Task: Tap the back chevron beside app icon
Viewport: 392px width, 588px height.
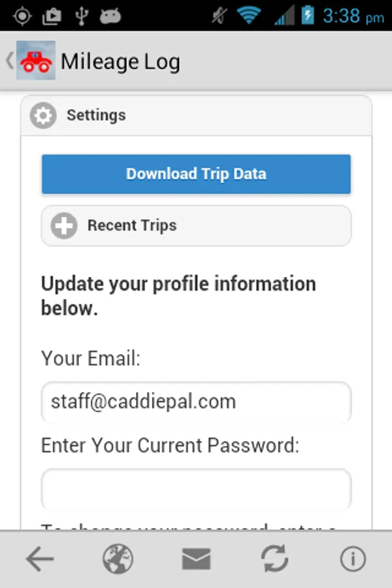Action: click(8, 61)
